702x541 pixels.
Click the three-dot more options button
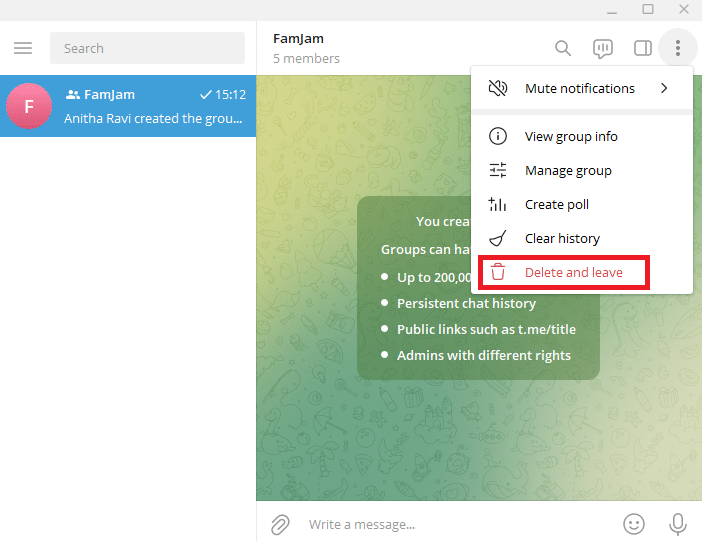(678, 48)
